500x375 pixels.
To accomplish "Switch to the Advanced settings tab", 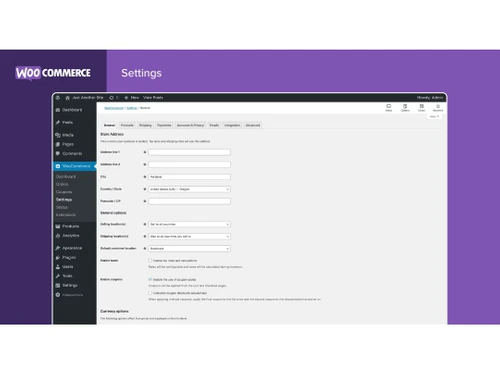I will (253, 125).
